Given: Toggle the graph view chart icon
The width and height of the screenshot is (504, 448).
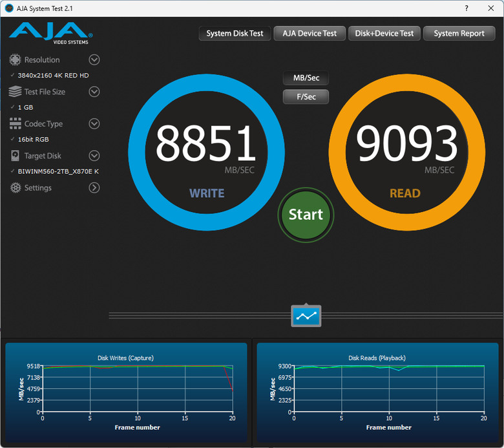Looking at the screenshot, I should 306,316.
